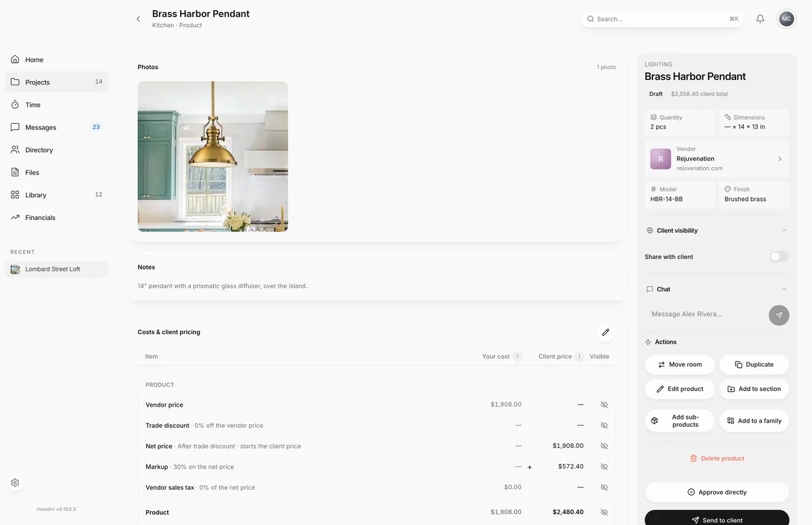Collapse the Client visibility section chevron
The image size is (812, 525).
[x=784, y=231]
